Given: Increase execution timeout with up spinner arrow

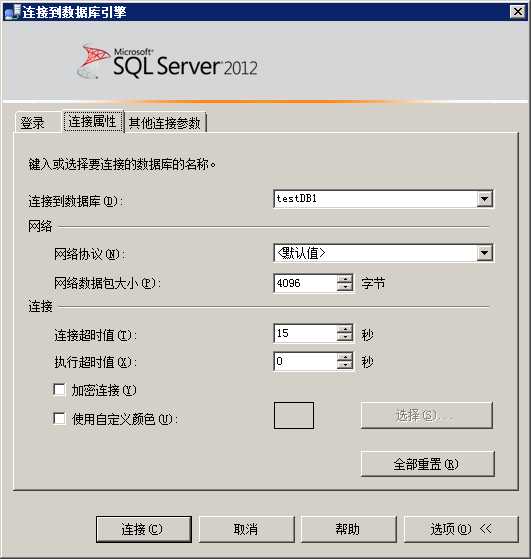Looking at the screenshot, I should [344, 357].
